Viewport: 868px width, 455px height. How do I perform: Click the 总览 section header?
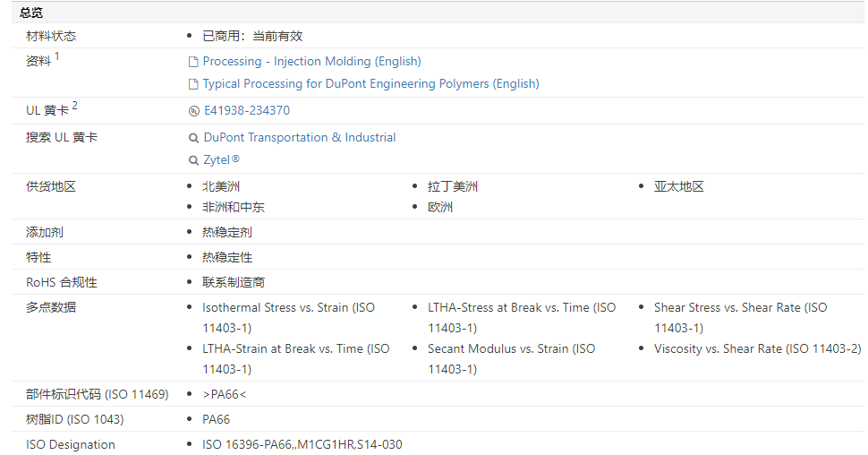(31, 13)
